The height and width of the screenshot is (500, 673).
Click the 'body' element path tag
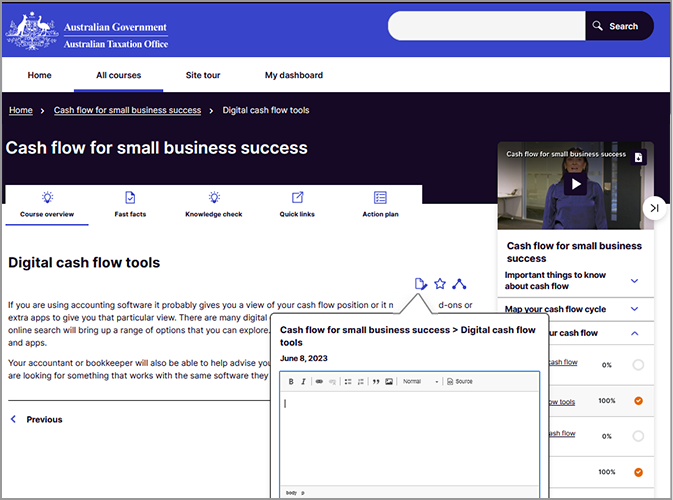pyautogui.click(x=291, y=493)
